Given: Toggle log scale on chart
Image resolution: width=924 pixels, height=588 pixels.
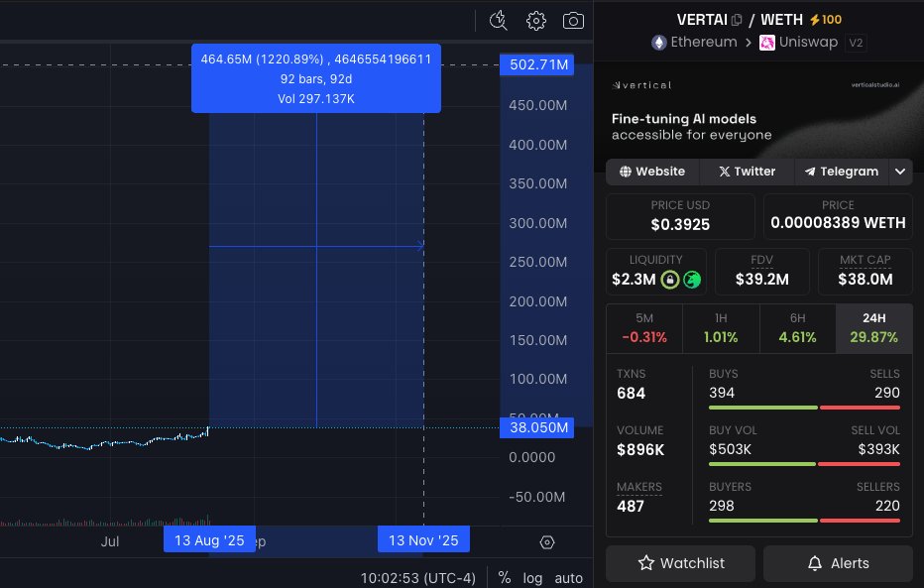Looking at the screenshot, I should 532,578.
